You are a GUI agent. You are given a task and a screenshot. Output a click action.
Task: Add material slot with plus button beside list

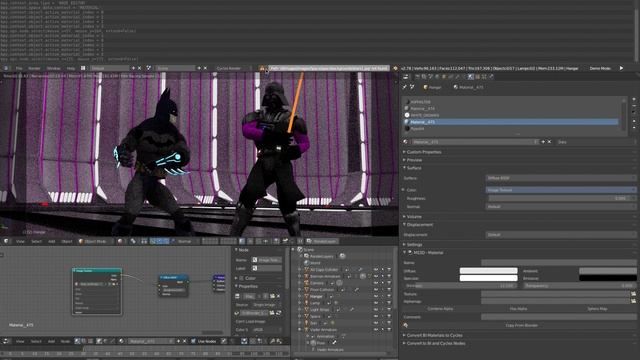[634, 99]
